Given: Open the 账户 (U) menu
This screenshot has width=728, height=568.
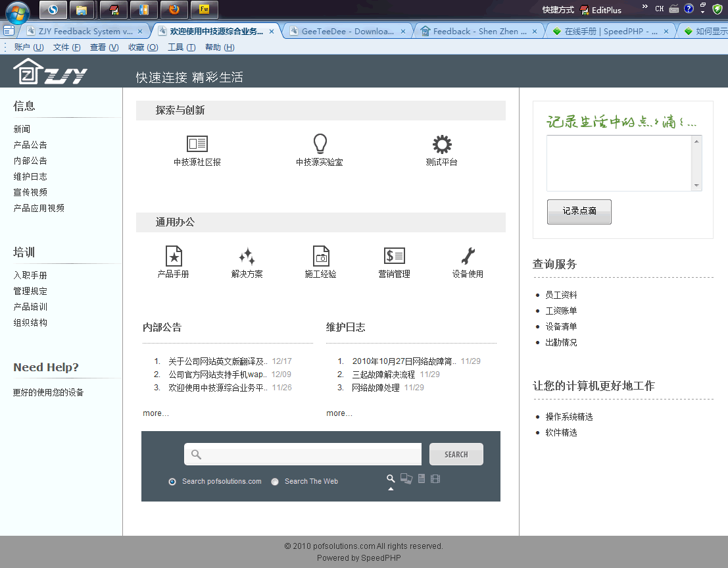Looking at the screenshot, I should [29, 47].
